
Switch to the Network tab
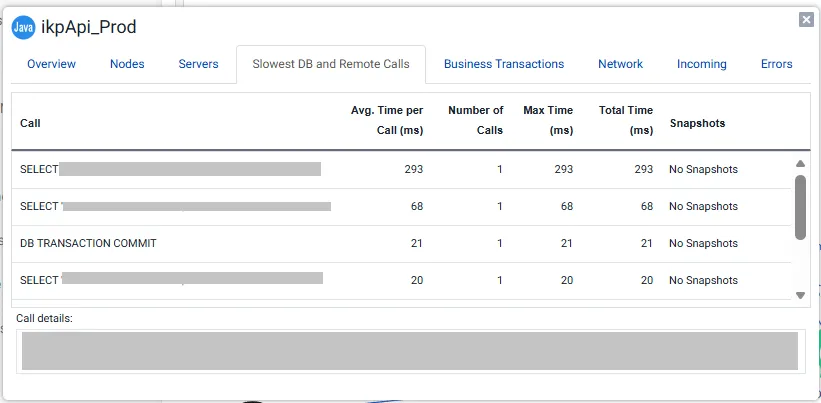click(x=620, y=64)
